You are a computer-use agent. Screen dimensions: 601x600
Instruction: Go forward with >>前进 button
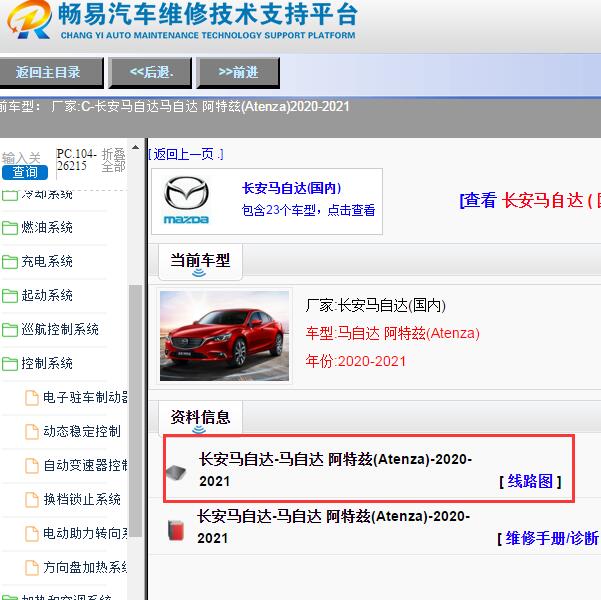[x=238, y=72]
